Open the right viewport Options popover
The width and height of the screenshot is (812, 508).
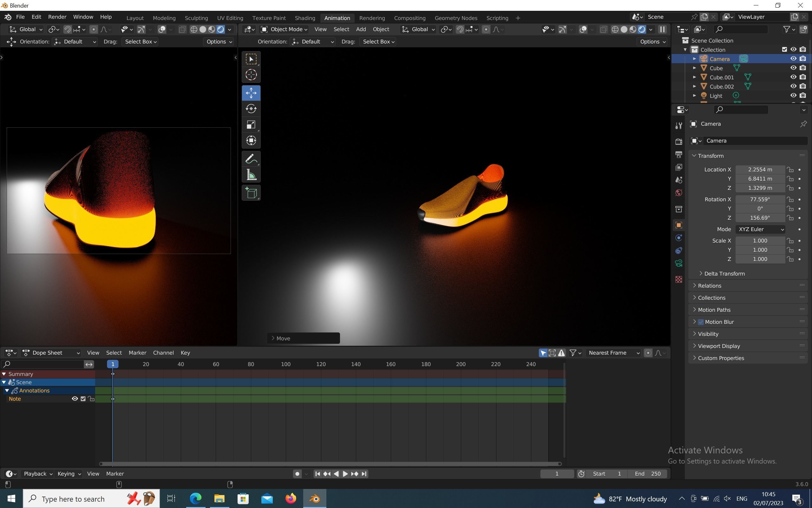point(652,42)
